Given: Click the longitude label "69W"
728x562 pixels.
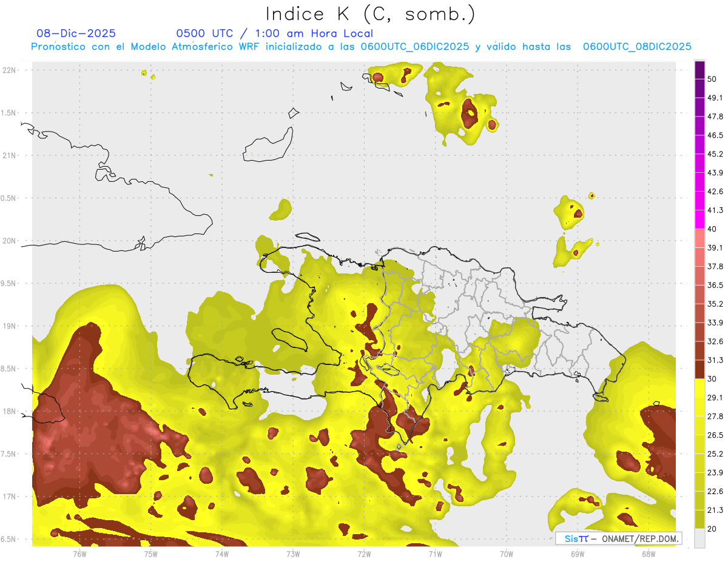Looking at the screenshot, I should point(578,554).
